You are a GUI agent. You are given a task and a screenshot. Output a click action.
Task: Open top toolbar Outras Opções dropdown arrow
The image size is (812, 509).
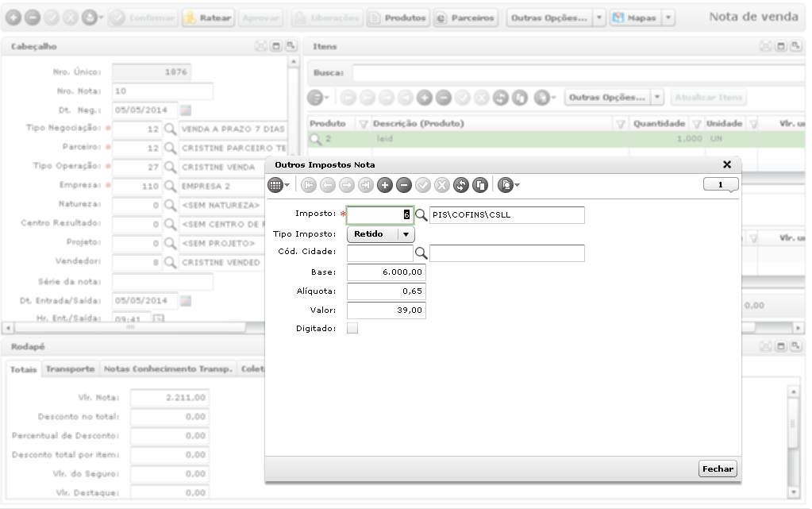pos(599,17)
